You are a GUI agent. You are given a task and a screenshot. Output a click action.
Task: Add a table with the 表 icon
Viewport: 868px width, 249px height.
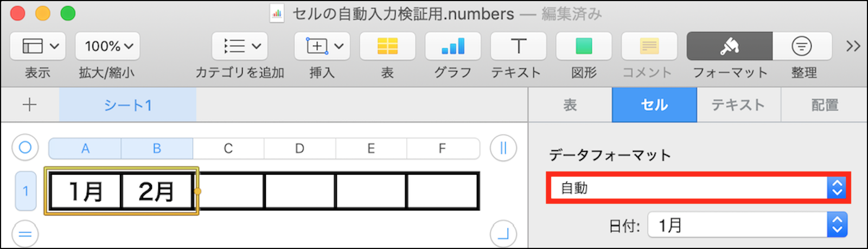click(387, 46)
